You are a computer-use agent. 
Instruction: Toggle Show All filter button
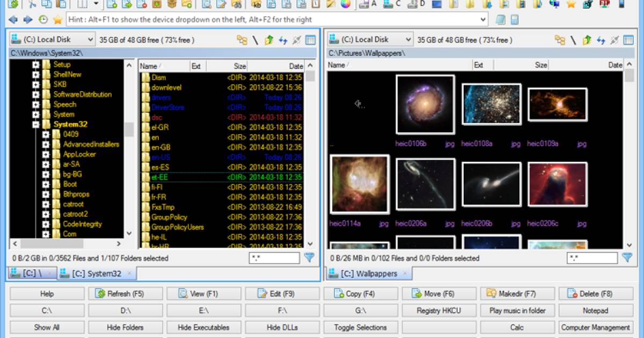[x=47, y=327]
